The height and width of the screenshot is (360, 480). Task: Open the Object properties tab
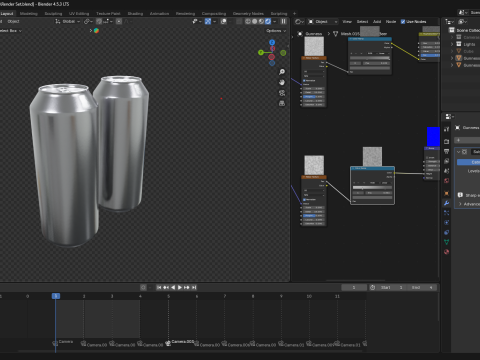click(447, 193)
